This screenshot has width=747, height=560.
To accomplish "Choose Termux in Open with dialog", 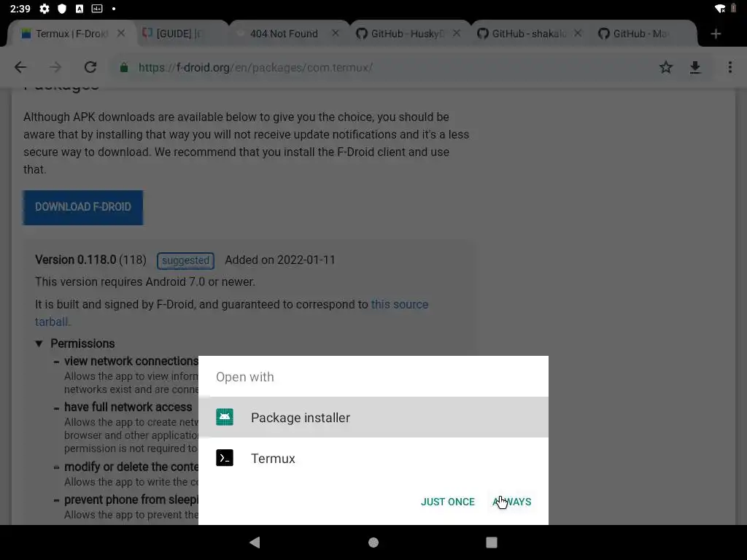I will pyautogui.click(x=373, y=458).
